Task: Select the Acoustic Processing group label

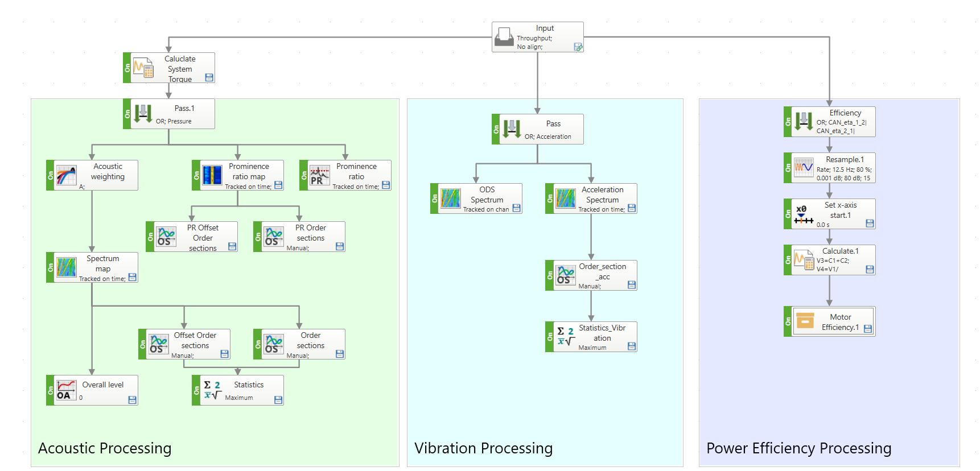Action: coord(105,448)
